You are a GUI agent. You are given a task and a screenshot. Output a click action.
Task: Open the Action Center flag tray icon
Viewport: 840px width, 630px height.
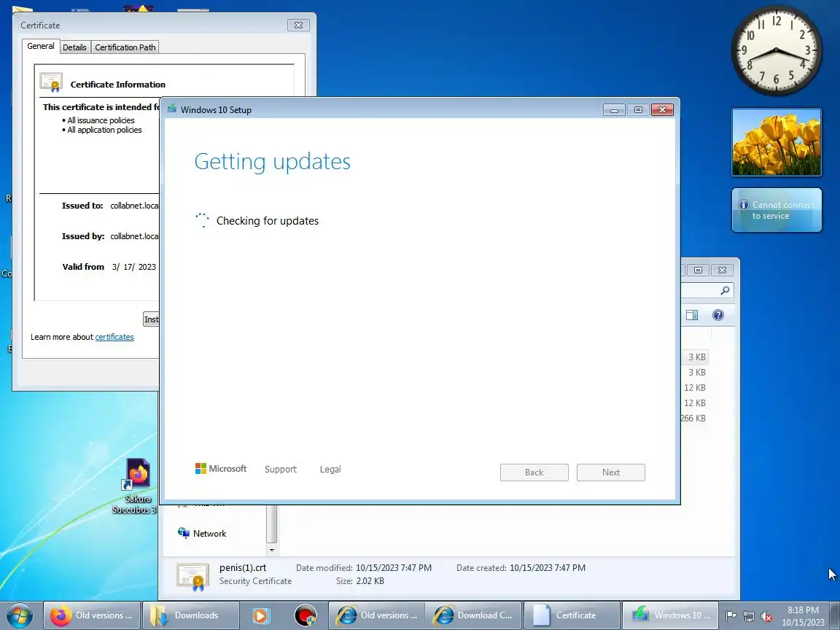731,616
